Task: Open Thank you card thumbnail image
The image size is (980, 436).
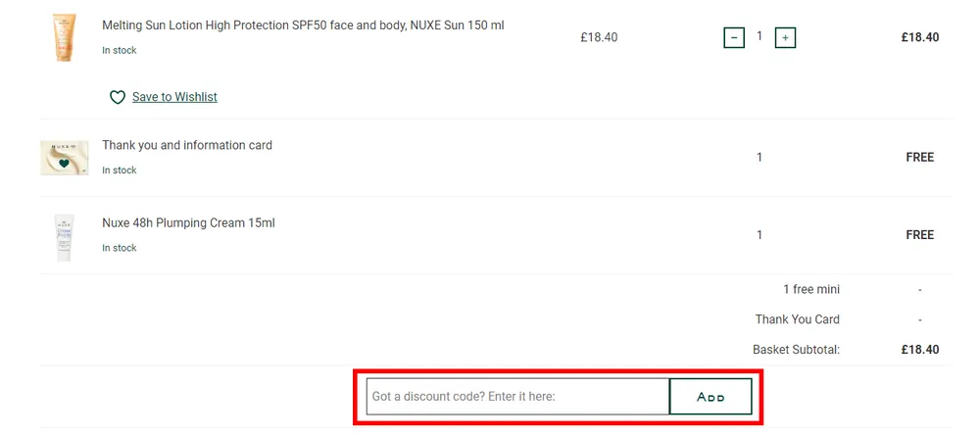Action: tap(65, 158)
